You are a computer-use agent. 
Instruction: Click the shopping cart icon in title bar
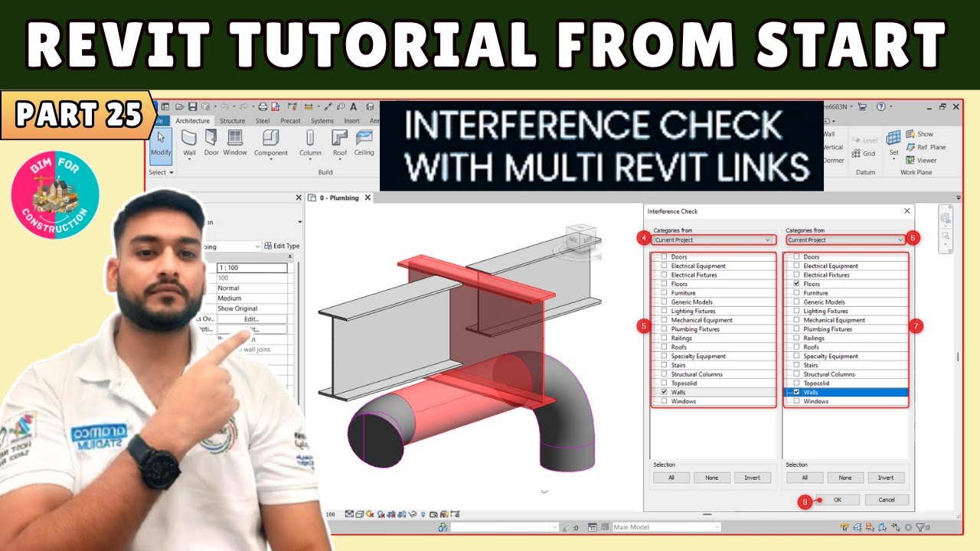click(x=862, y=106)
